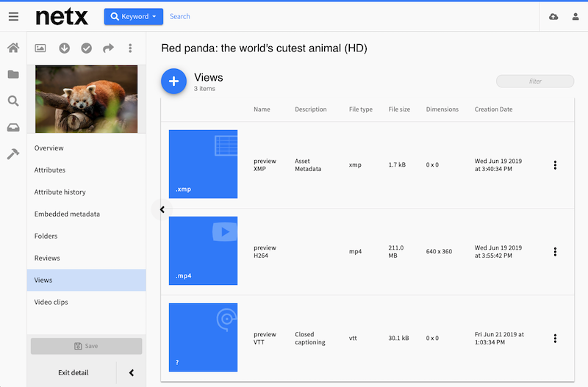Open actions menu for preview VTT row

555,339
